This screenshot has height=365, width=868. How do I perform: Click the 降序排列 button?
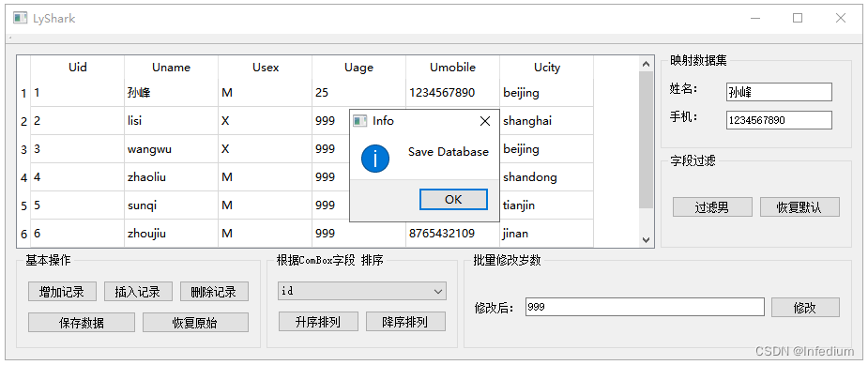pos(405,321)
